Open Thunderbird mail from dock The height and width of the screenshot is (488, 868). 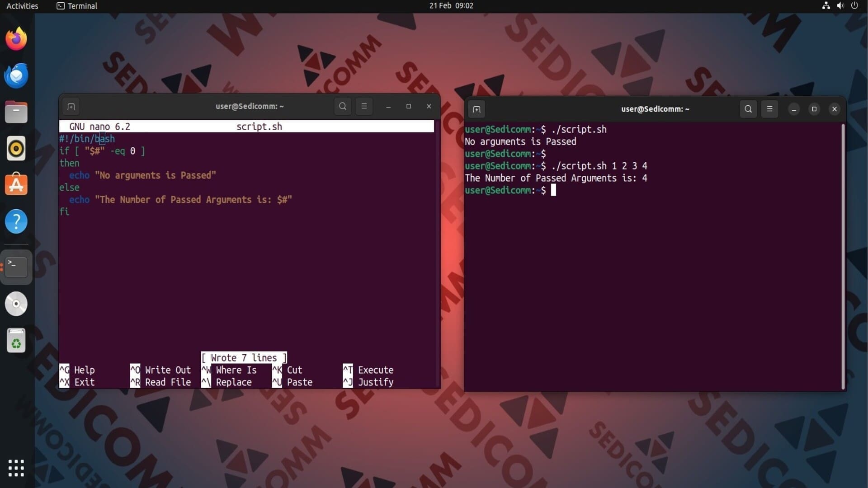coord(16,75)
